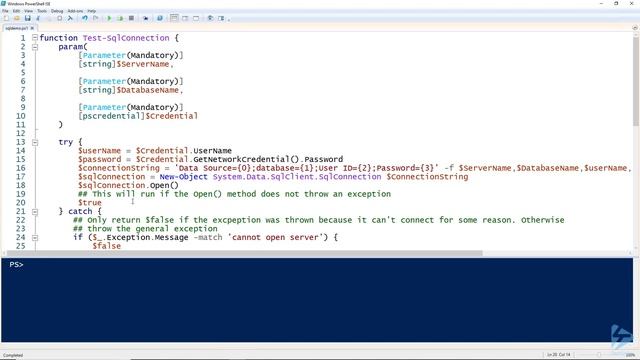Close the sqldemo.ps1 tab
640x360 pixels.
(32, 28)
